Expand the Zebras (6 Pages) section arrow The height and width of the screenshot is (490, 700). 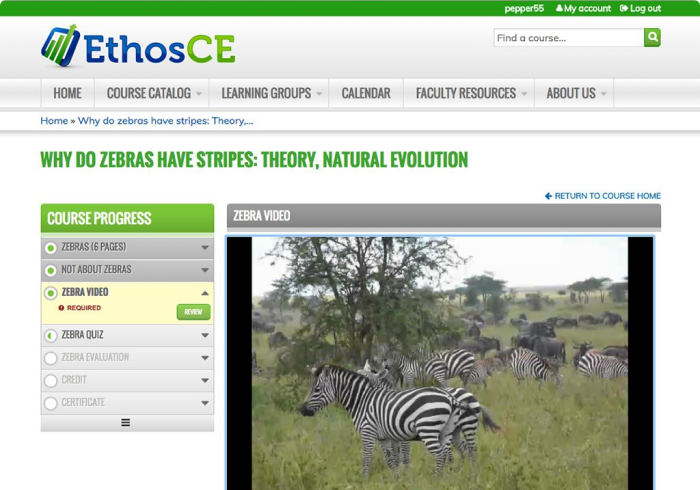tap(205, 247)
